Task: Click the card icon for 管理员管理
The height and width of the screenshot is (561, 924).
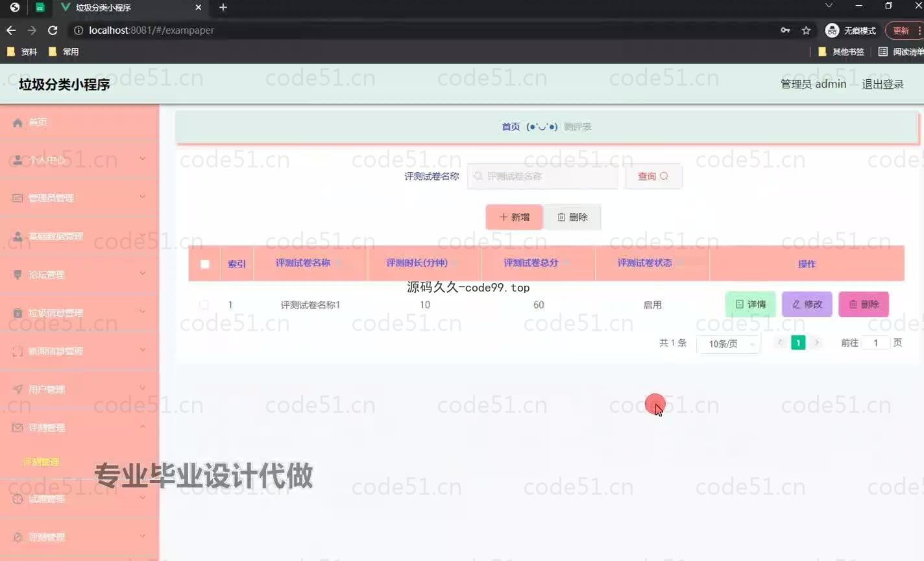Action: 18,198
